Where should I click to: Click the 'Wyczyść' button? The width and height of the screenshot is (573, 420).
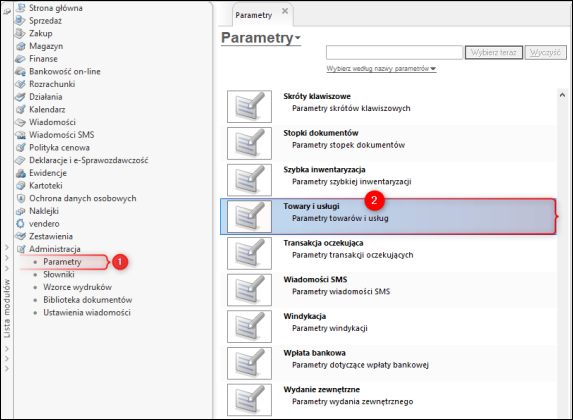point(545,53)
